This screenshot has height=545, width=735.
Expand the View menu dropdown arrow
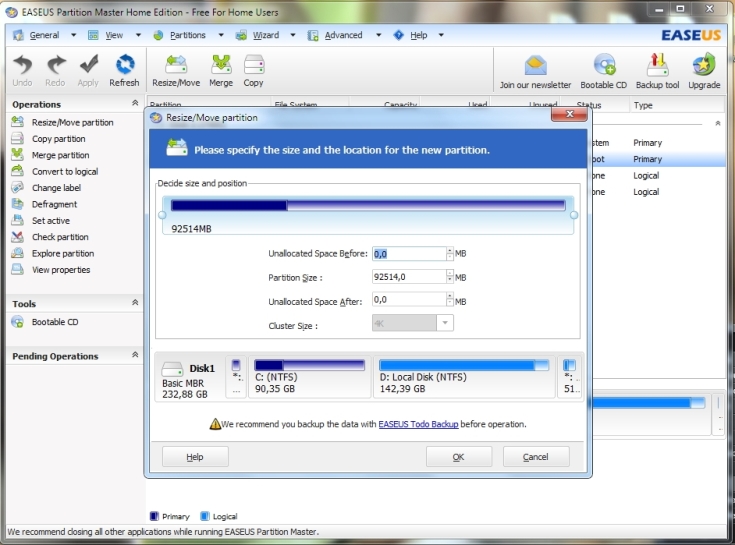point(138,35)
